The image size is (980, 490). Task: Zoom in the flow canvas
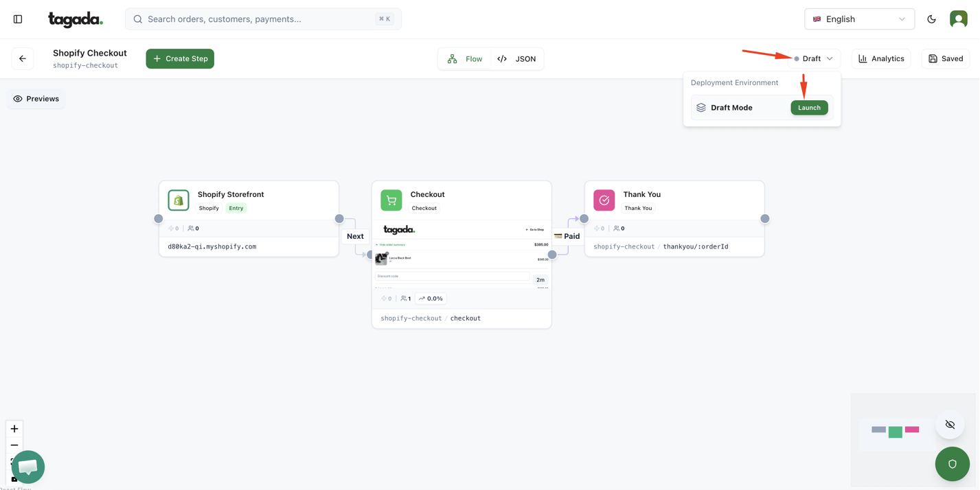pos(14,429)
